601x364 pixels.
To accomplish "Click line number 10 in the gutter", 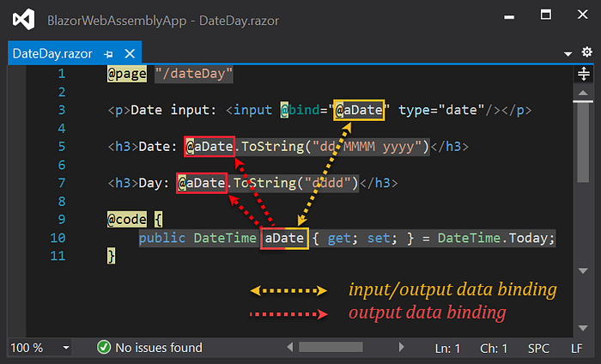I will click(58, 238).
